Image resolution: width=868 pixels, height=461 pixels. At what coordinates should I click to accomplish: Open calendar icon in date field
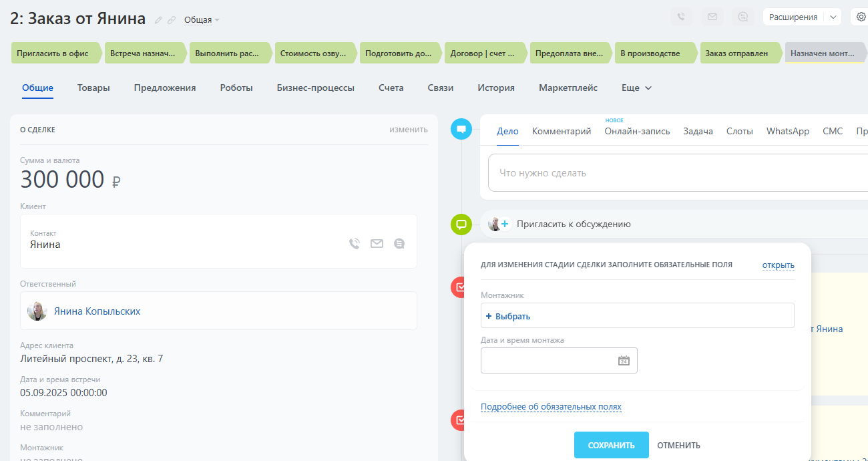[624, 360]
